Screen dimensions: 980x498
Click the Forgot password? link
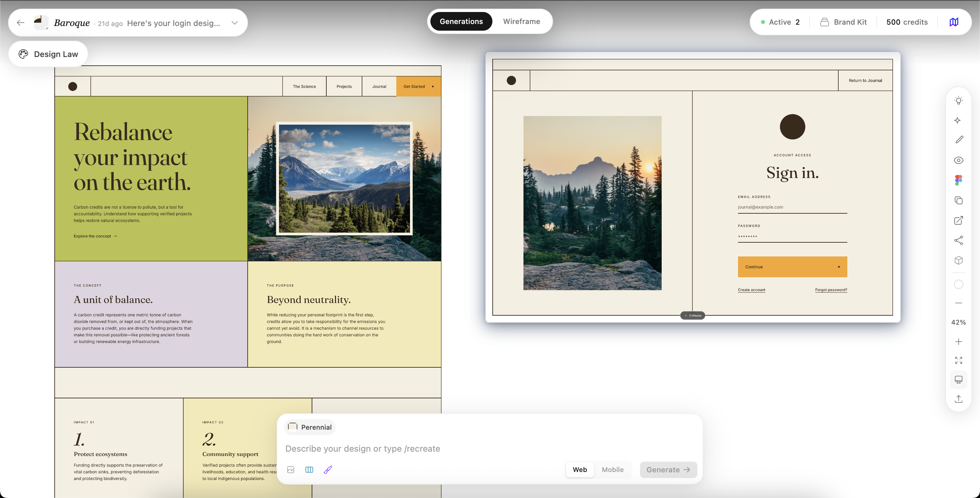tap(831, 290)
